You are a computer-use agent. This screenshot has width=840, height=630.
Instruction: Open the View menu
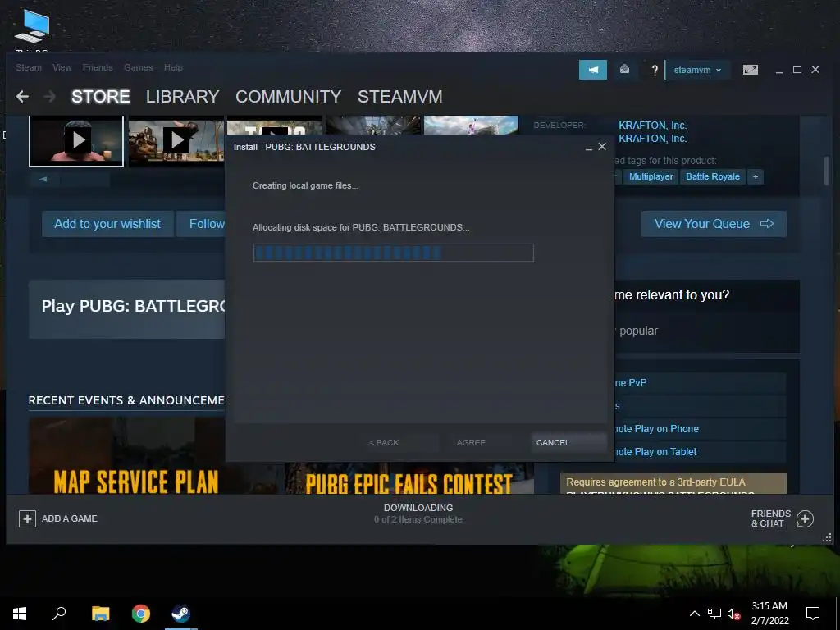pos(62,67)
